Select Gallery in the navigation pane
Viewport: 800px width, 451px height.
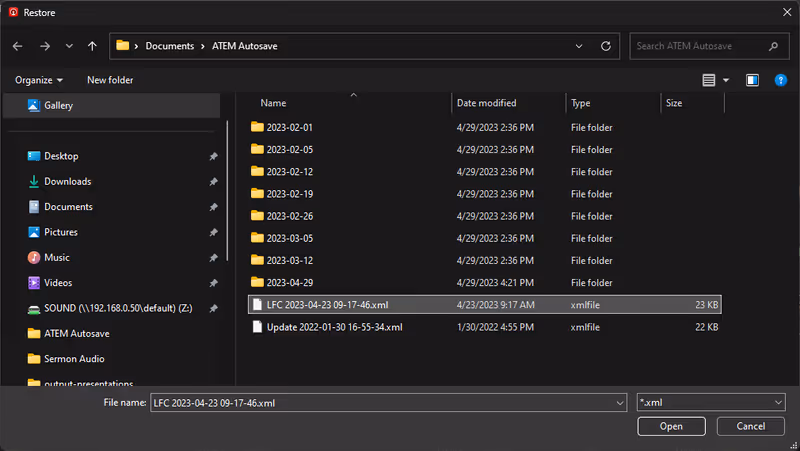[x=112, y=106]
